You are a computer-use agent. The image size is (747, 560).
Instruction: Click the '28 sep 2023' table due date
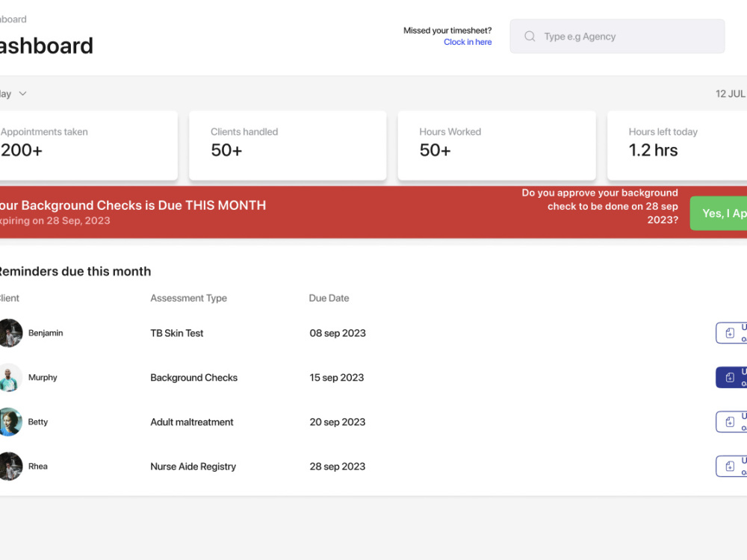click(338, 467)
